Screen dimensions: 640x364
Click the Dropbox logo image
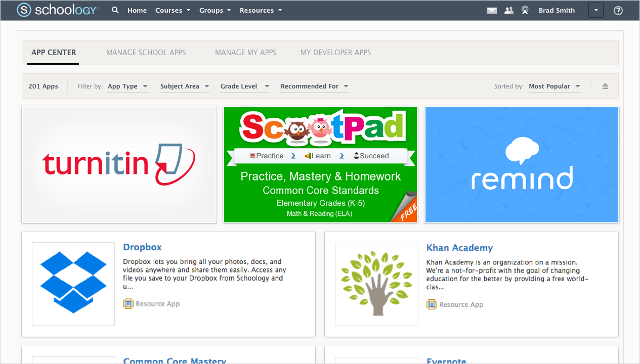(x=73, y=284)
